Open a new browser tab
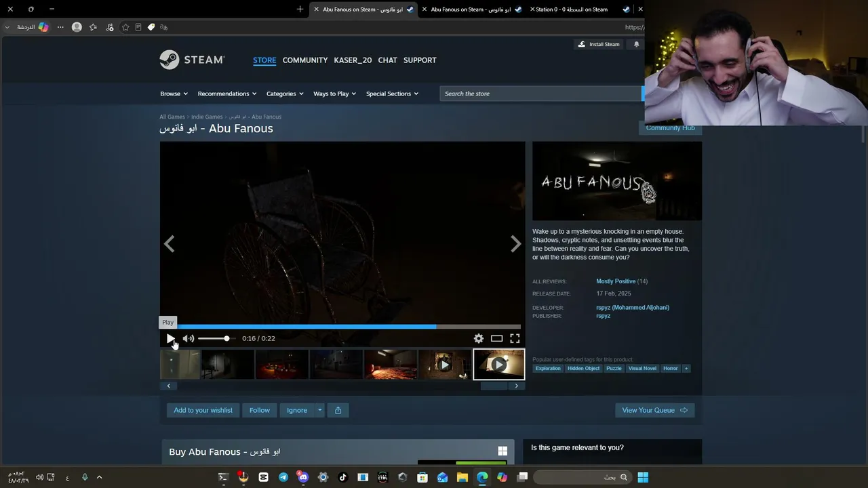 pos(300,9)
